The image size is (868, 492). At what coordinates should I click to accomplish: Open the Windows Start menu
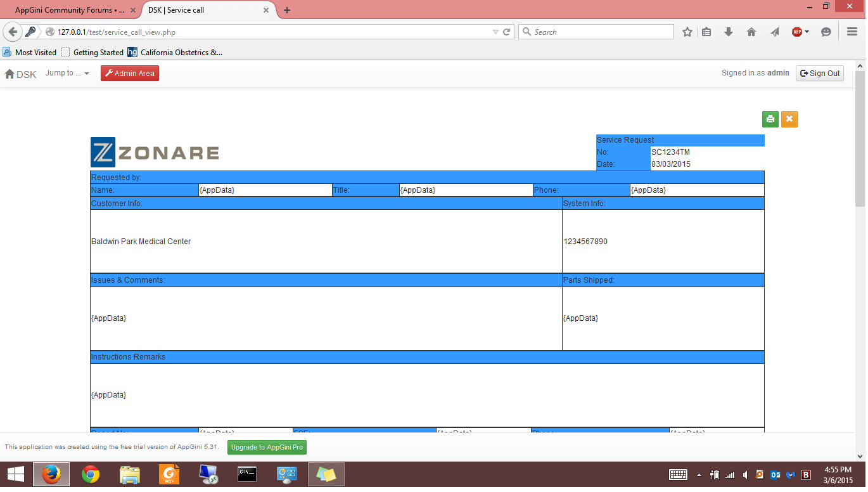click(x=15, y=474)
